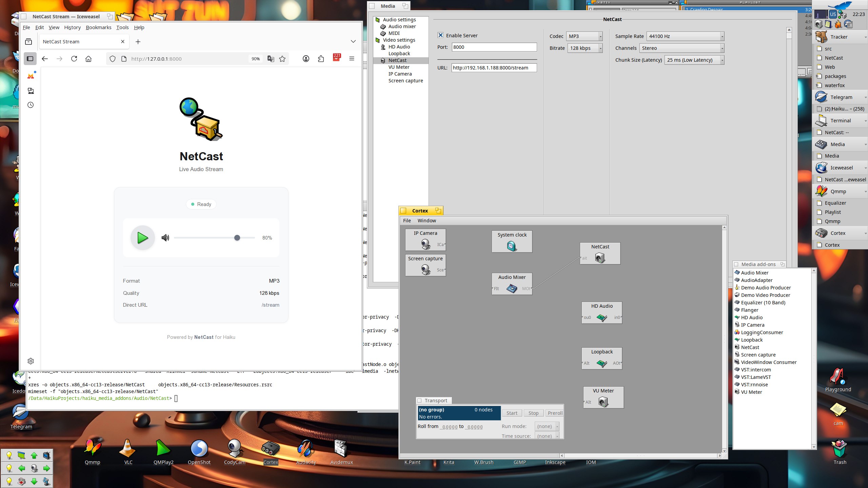The image size is (868, 488).
Task: Open the browser history sidebar clock icon
Action: tap(31, 105)
